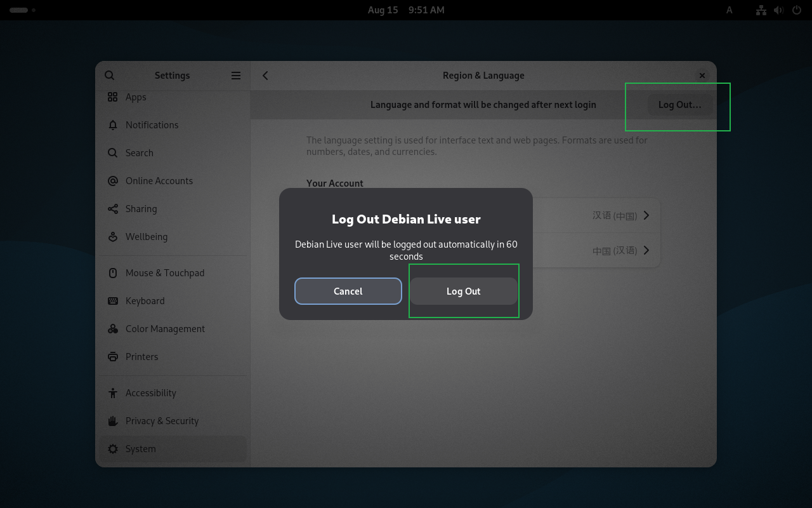Open Mouse & Touchpad via mouse icon
Image resolution: width=812 pixels, height=508 pixels.
coord(113,273)
